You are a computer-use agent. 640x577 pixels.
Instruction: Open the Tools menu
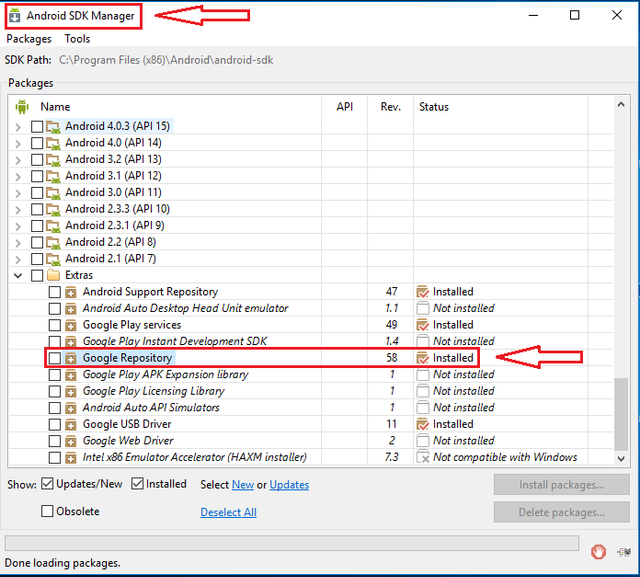point(77,39)
